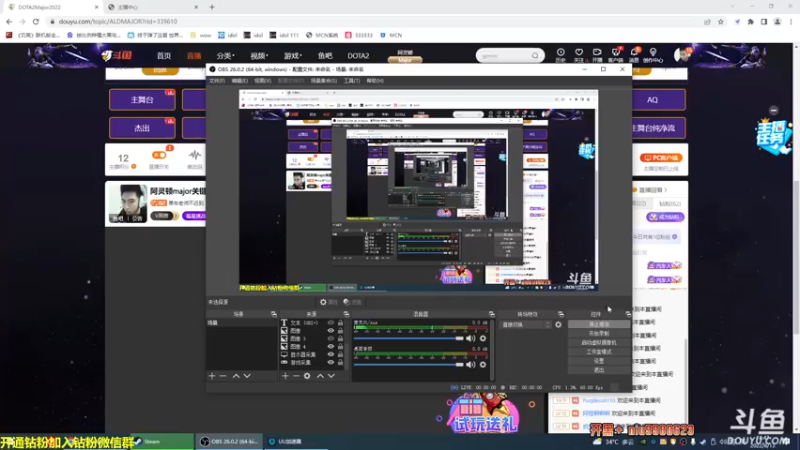Adjust the microphone/Aux volume slider

pos(409,338)
